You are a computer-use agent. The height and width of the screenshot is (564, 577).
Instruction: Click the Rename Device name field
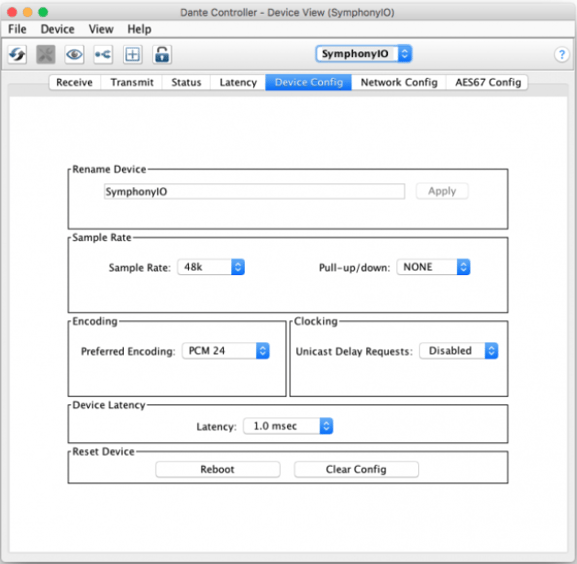tap(254, 191)
